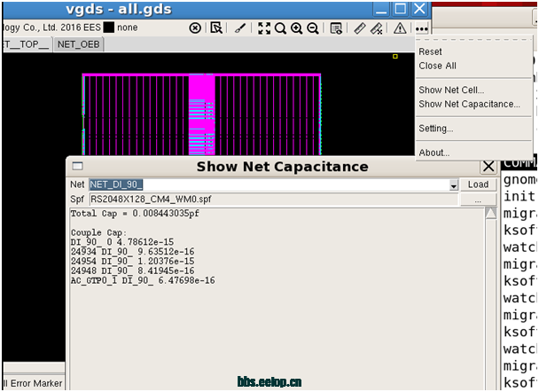Open About... from the menu

tap(434, 153)
